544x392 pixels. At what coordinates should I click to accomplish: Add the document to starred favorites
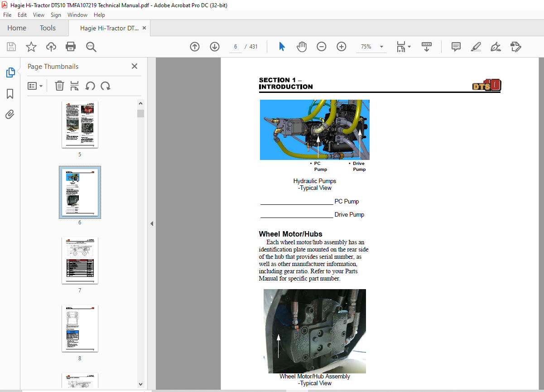[x=31, y=47]
